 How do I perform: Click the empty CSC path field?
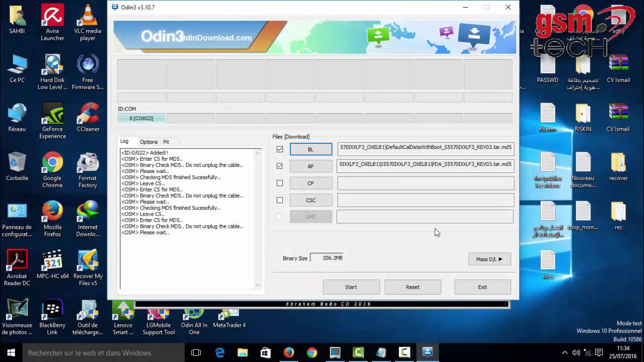[x=426, y=200]
